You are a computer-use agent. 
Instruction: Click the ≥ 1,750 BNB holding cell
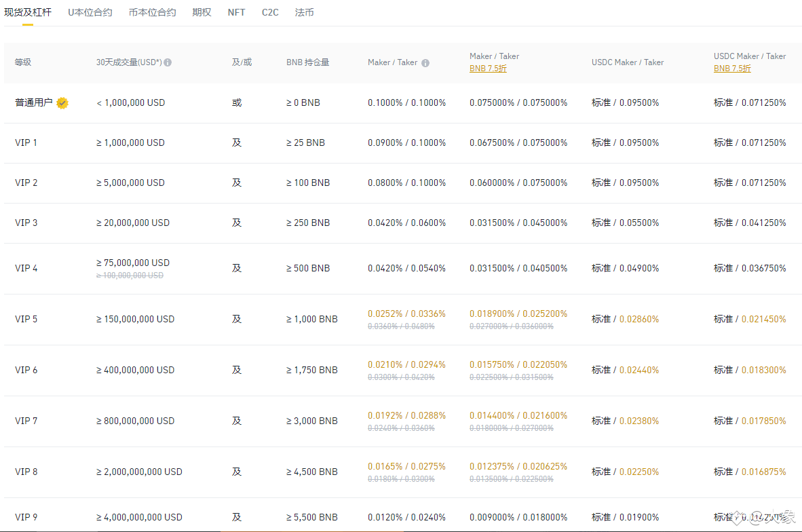(x=312, y=370)
